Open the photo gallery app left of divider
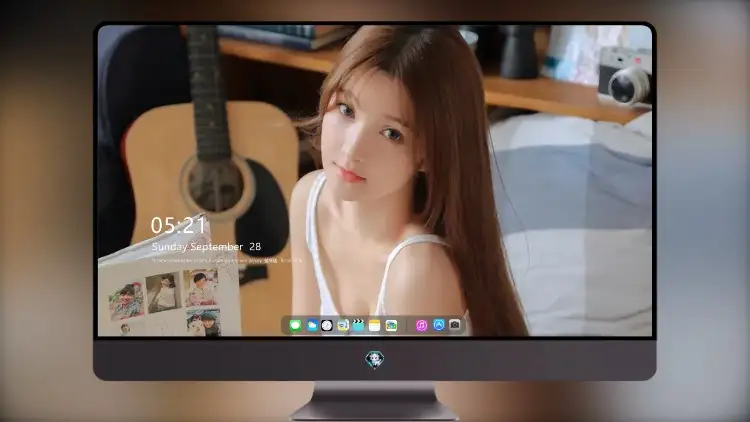 click(x=391, y=326)
